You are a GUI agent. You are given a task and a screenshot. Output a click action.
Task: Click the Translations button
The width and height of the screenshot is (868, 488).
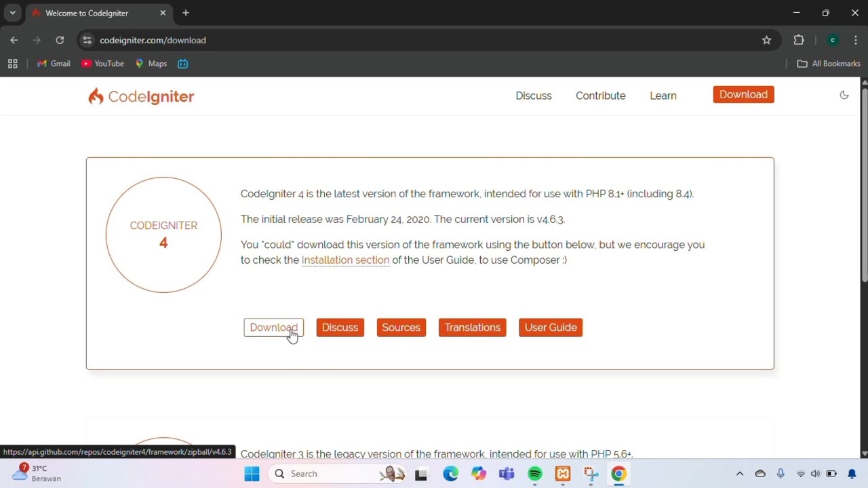(x=472, y=327)
